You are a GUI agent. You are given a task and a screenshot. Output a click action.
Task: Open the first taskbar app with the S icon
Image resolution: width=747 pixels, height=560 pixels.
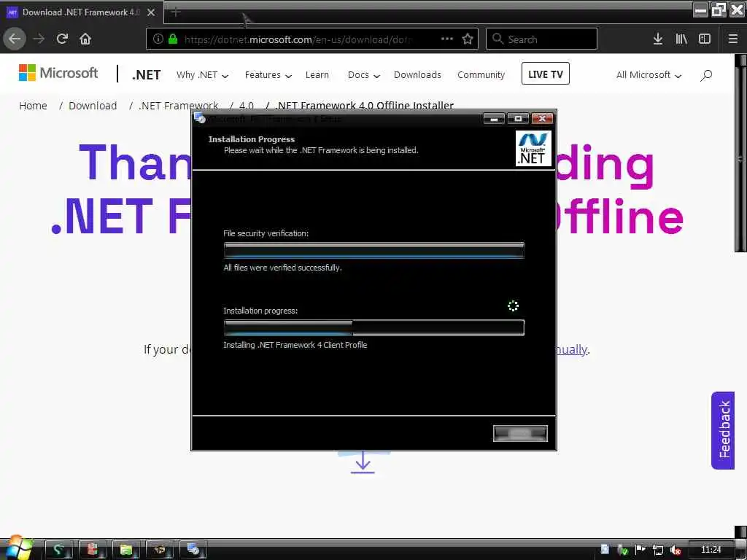(x=58, y=550)
